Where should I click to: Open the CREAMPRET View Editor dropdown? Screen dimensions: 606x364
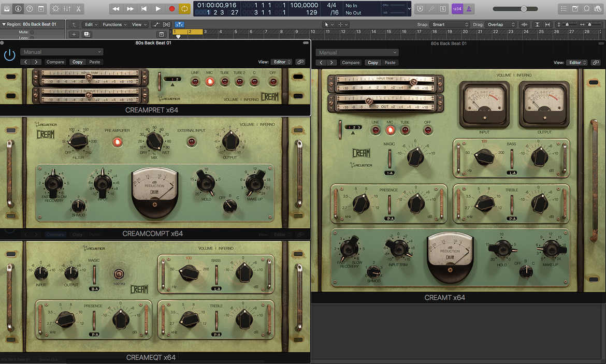pos(282,62)
